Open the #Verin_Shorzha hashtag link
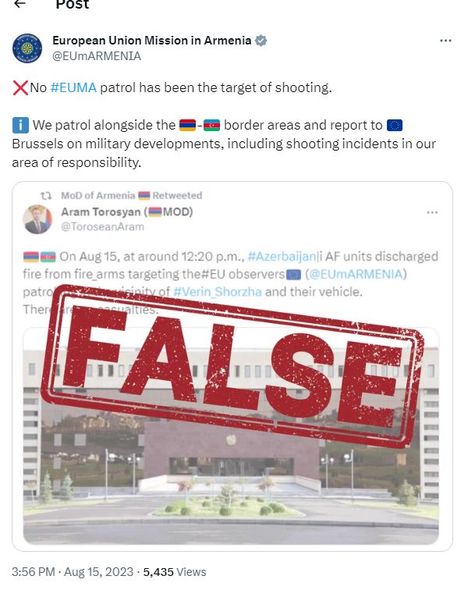Screen dimensions: 461x590 point(217,292)
